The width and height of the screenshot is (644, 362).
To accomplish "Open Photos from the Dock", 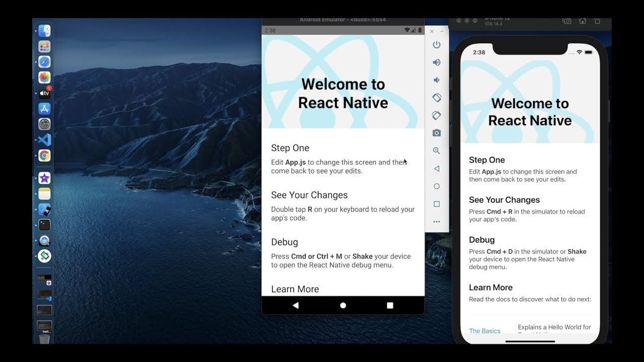I will [x=44, y=77].
